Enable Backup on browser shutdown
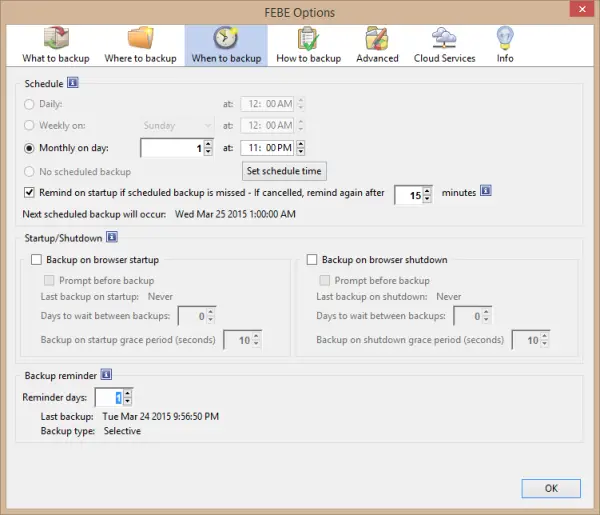The width and height of the screenshot is (600, 515). point(312,260)
